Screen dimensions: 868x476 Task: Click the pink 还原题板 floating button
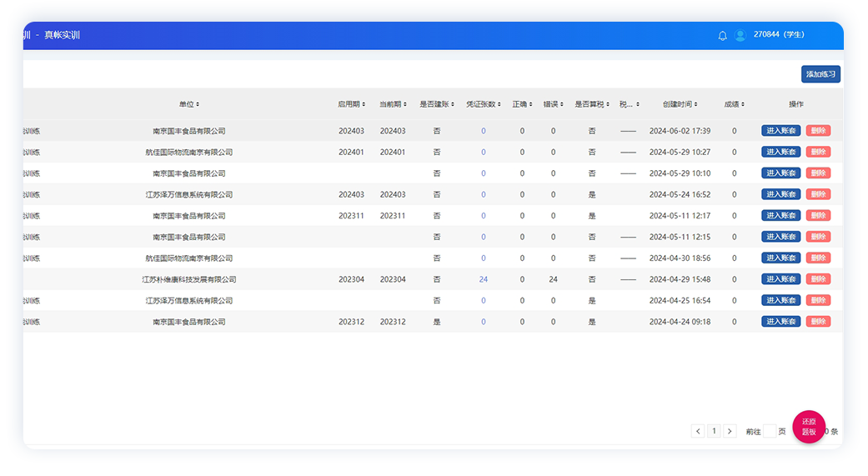[x=808, y=428]
